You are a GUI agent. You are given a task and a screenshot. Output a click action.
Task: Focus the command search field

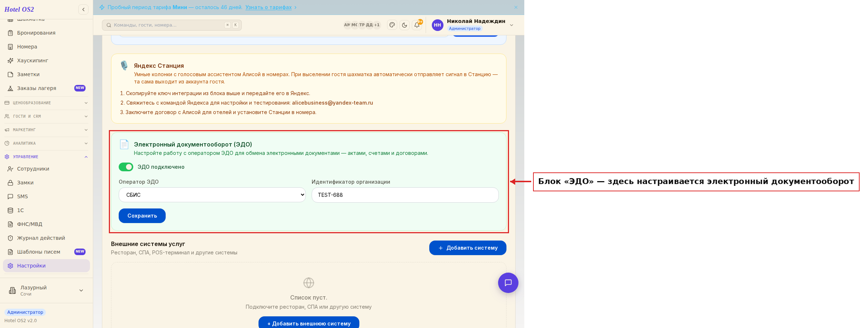pyautogui.click(x=172, y=25)
